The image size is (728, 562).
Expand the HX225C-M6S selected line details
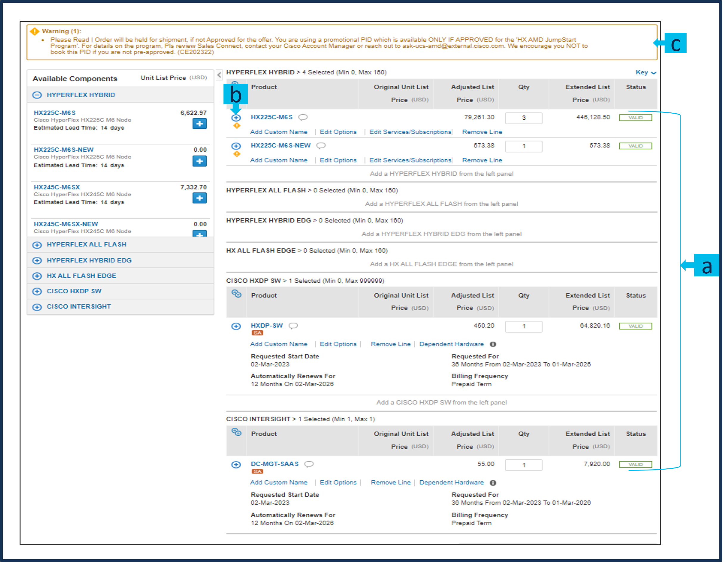236,118
